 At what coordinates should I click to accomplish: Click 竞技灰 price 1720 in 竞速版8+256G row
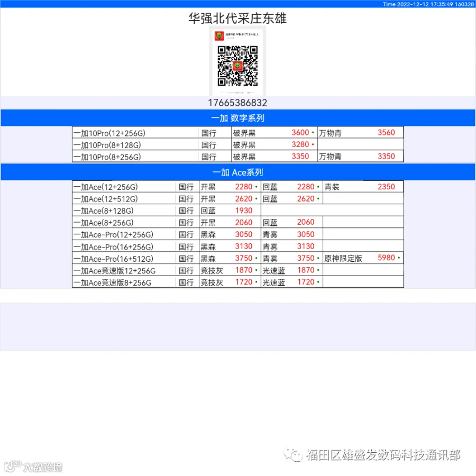pyautogui.click(x=244, y=282)
